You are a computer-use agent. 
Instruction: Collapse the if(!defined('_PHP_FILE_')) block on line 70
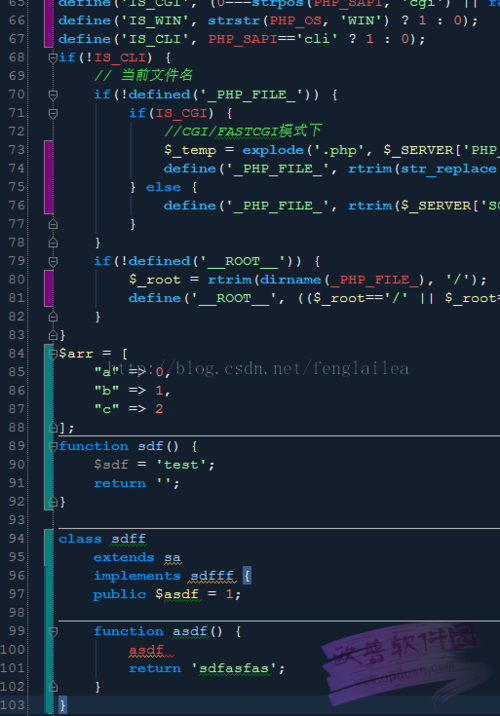pos(53,95)
